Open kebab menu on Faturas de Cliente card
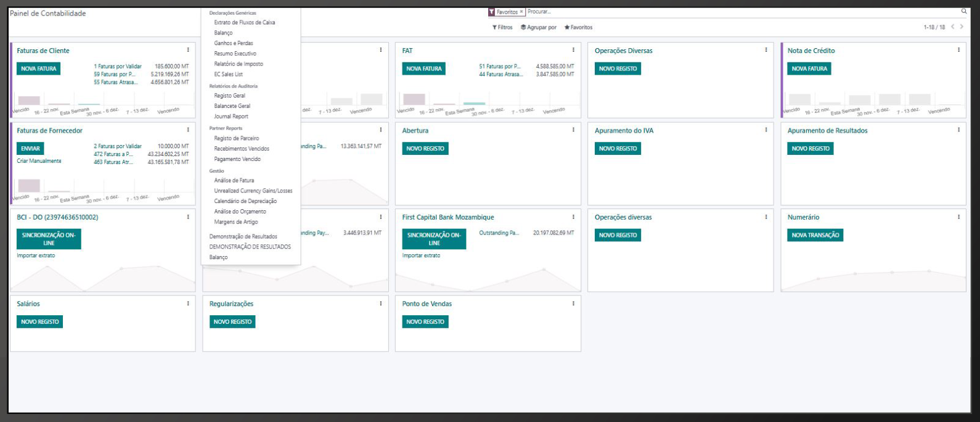The height and width of the screenshot is (422, 980). [188, 50]
